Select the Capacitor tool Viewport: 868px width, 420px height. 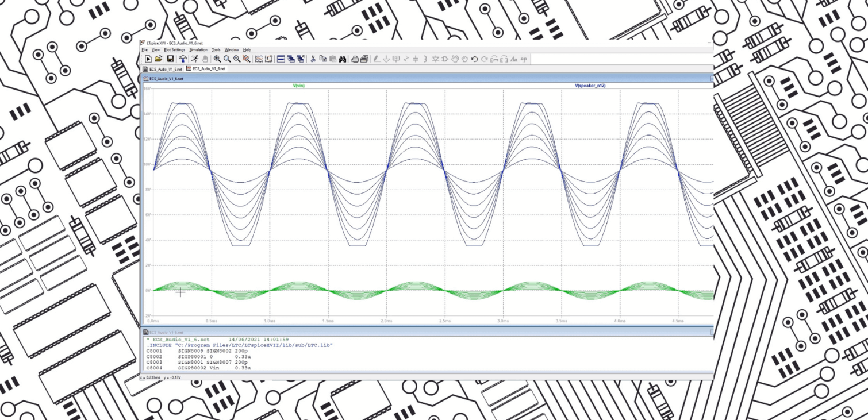coord(416,59)
